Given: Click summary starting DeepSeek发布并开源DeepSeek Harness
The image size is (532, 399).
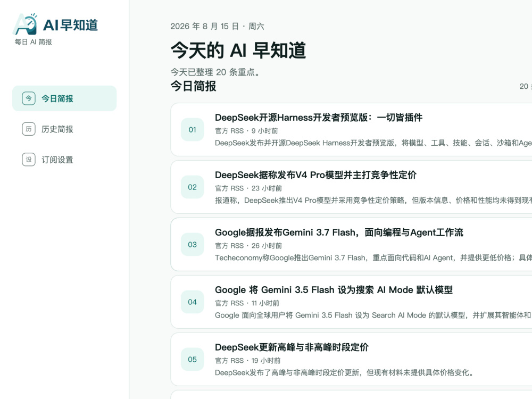Looking at the screenshot, I should pyautogui.click(x=373, y=143).
